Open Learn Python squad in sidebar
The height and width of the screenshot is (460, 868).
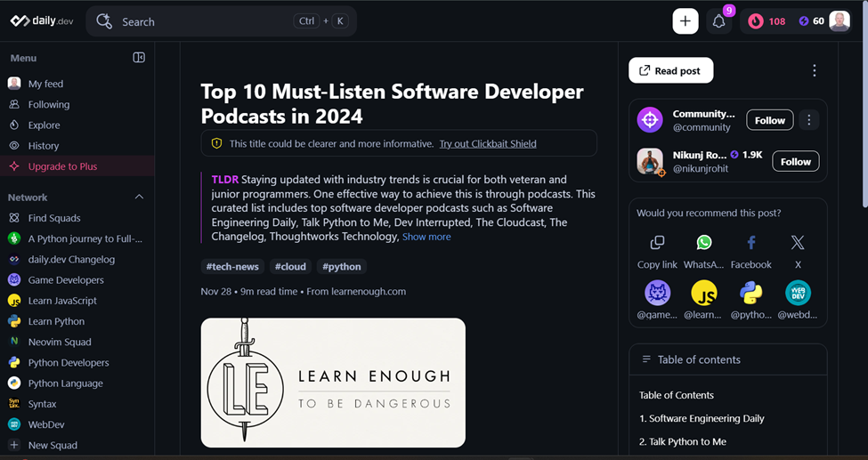click(x=77, y=321)
